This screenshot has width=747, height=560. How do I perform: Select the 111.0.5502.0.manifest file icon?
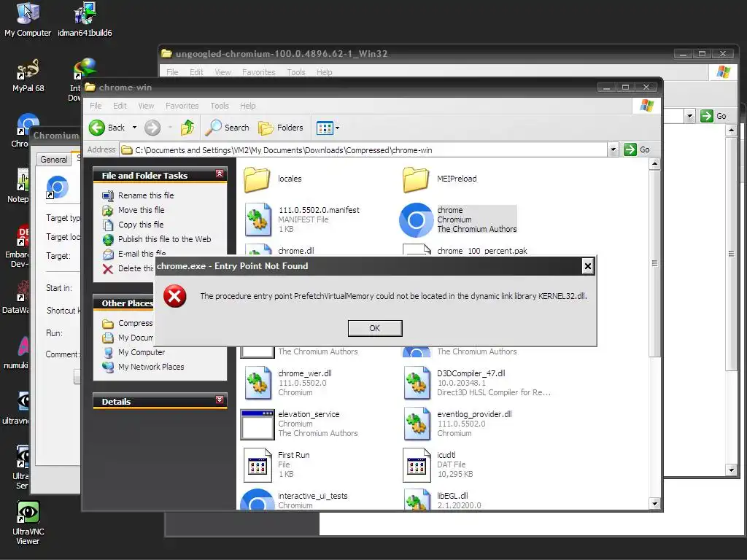[x=258, y=219]
